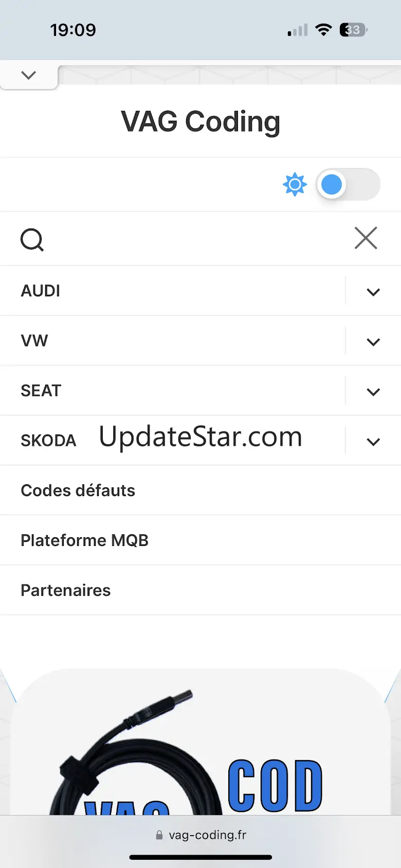
Task: Go to Plateforme MQB page
Action: (x=85, y=540)
